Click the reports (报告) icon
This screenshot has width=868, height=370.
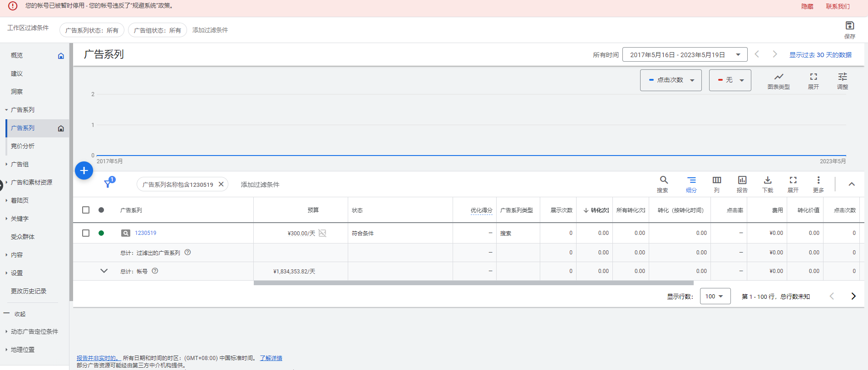click(742, 180)
